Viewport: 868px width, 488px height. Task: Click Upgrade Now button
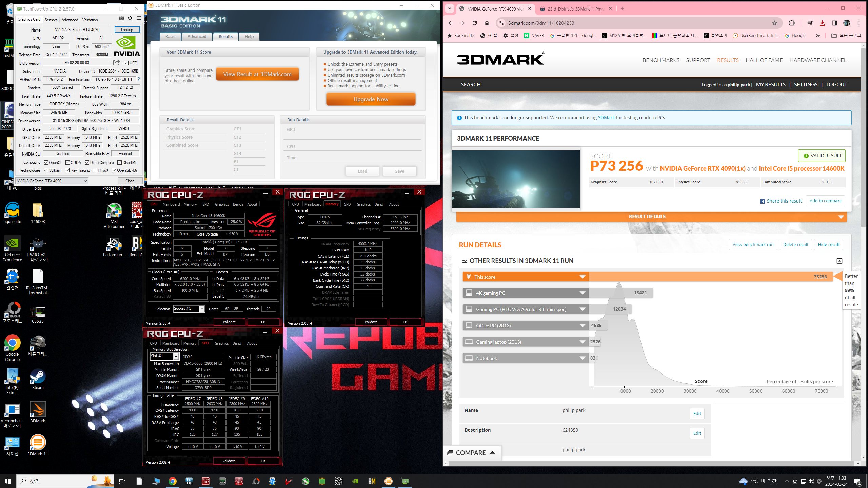[371, 99]
